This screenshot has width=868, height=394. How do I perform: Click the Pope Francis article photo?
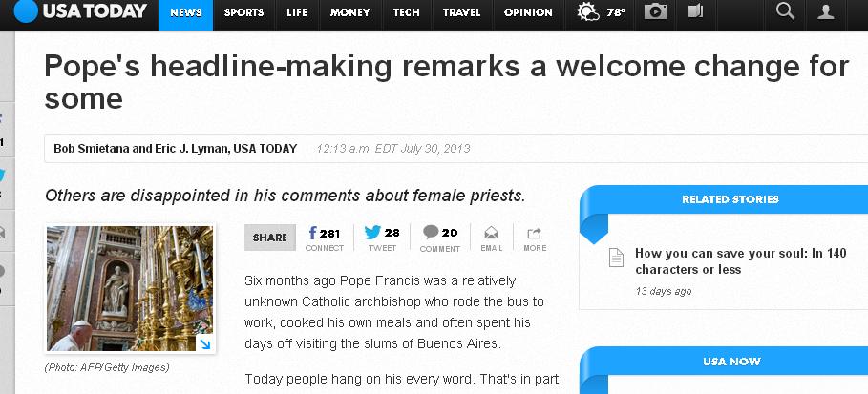[129, 288]
